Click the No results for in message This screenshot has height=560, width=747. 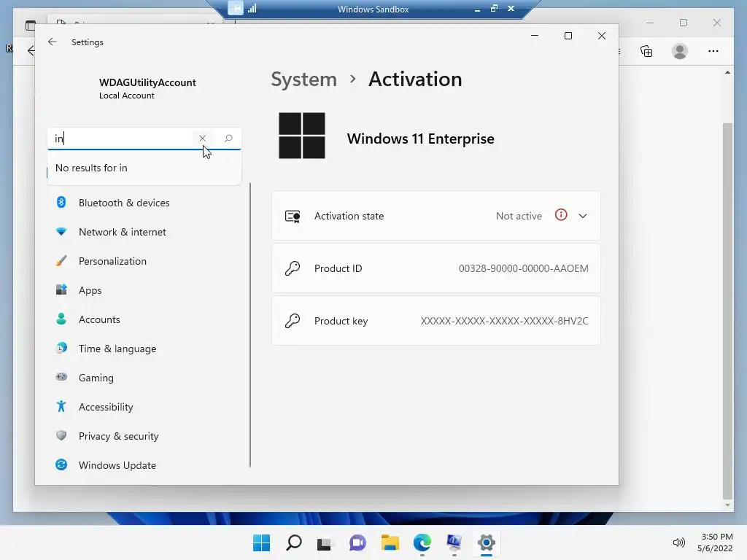pos(91,168)
